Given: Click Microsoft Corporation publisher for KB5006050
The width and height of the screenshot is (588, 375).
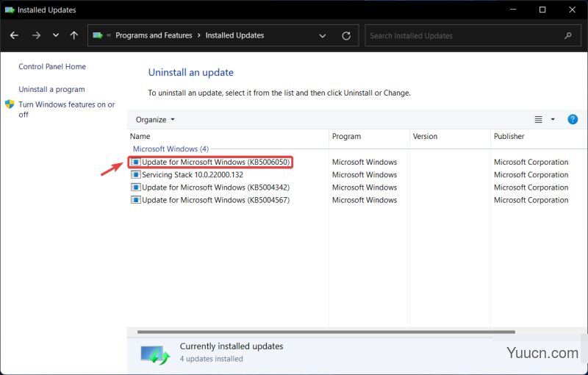Looking at the screenshot, I should pyautogui.click(x=531, y=162).
